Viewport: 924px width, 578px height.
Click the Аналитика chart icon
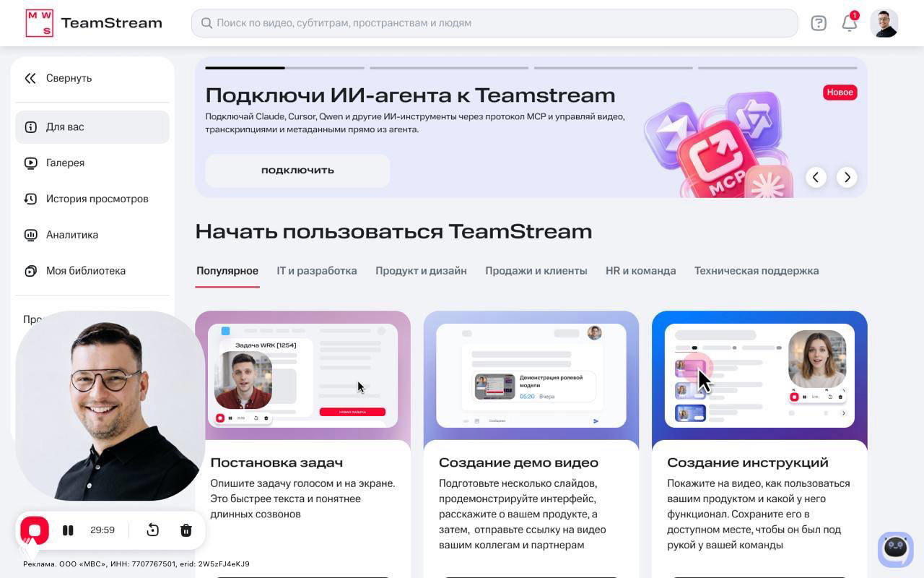click(30, 235)
